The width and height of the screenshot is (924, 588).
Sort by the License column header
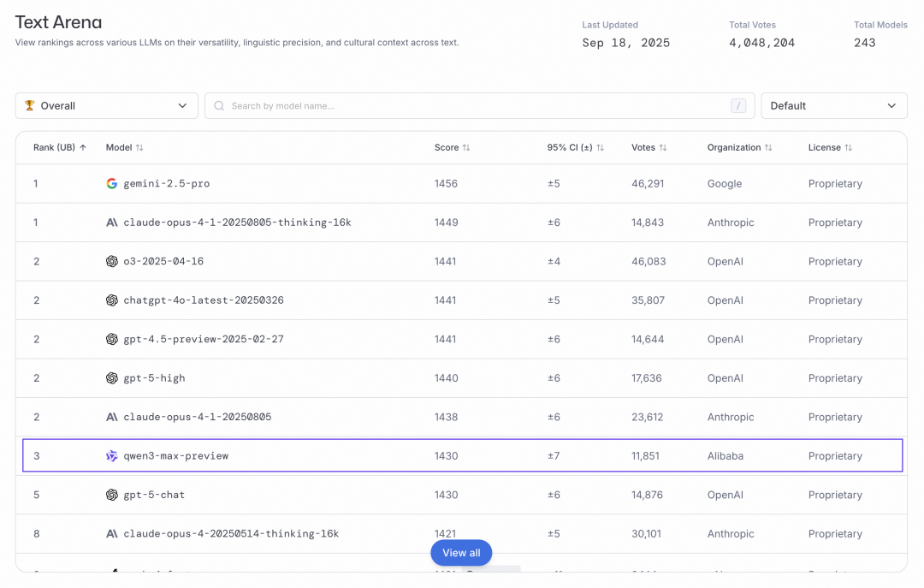point(830,148)
